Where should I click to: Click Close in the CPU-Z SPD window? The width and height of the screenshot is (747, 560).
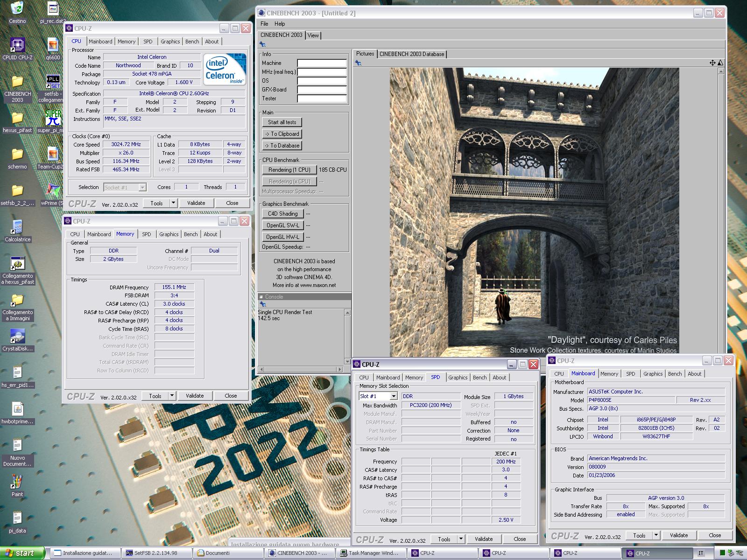pos(520,539)
